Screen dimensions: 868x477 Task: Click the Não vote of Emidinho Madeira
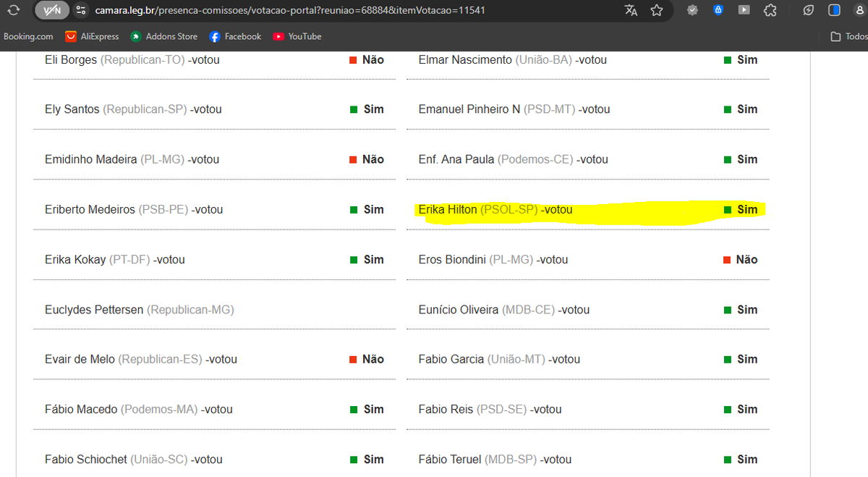[x=367, y=159]
